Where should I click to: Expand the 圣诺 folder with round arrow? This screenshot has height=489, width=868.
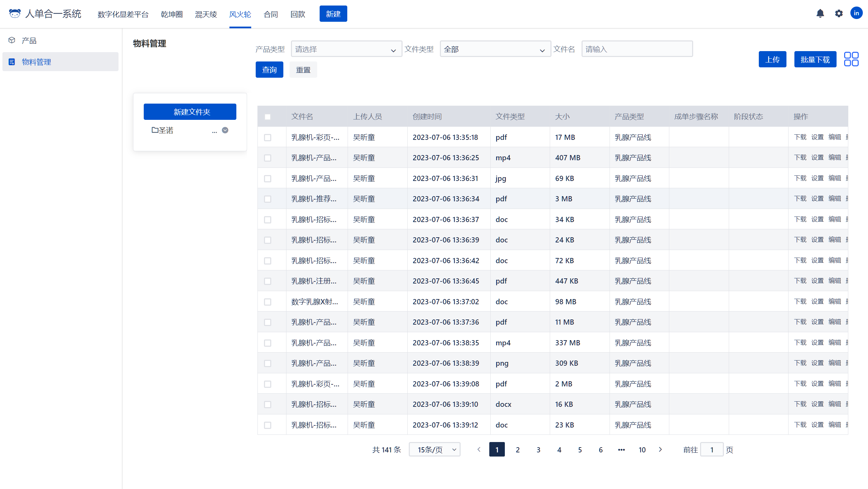pyautogui.click(x=225, y=130)
